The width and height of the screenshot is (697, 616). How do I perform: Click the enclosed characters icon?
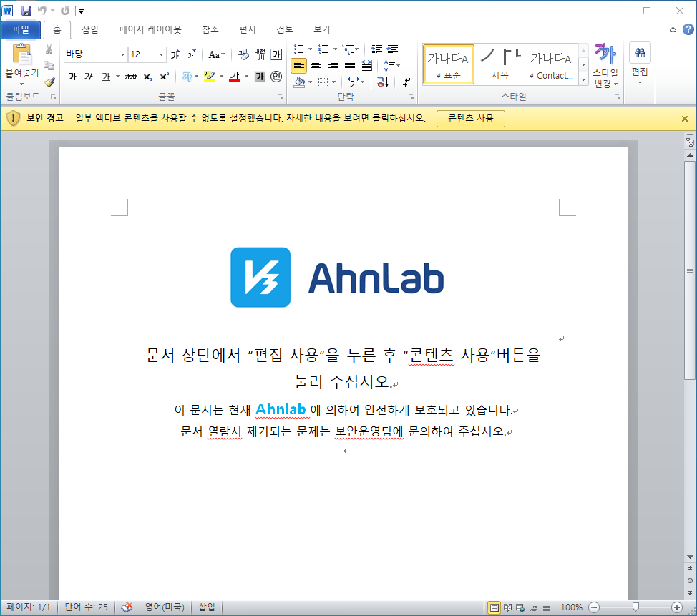click(x=276, y=77)
